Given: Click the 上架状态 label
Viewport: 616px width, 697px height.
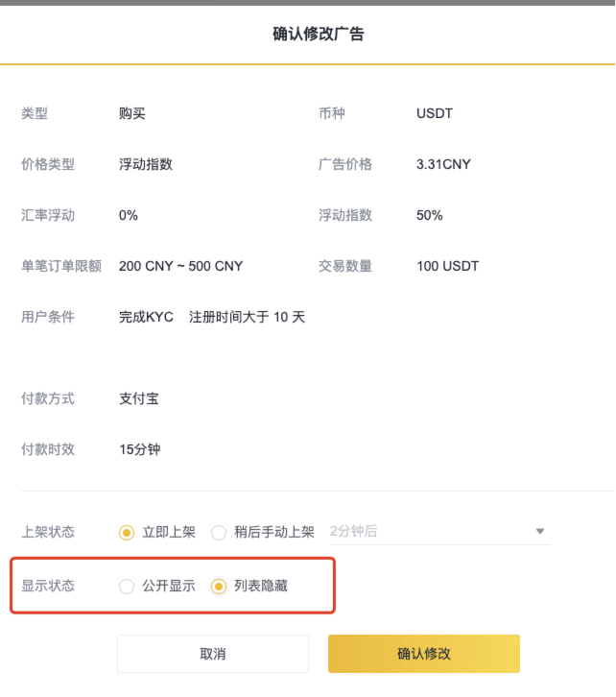Looking at the screenshot, I should coord(48,532).
